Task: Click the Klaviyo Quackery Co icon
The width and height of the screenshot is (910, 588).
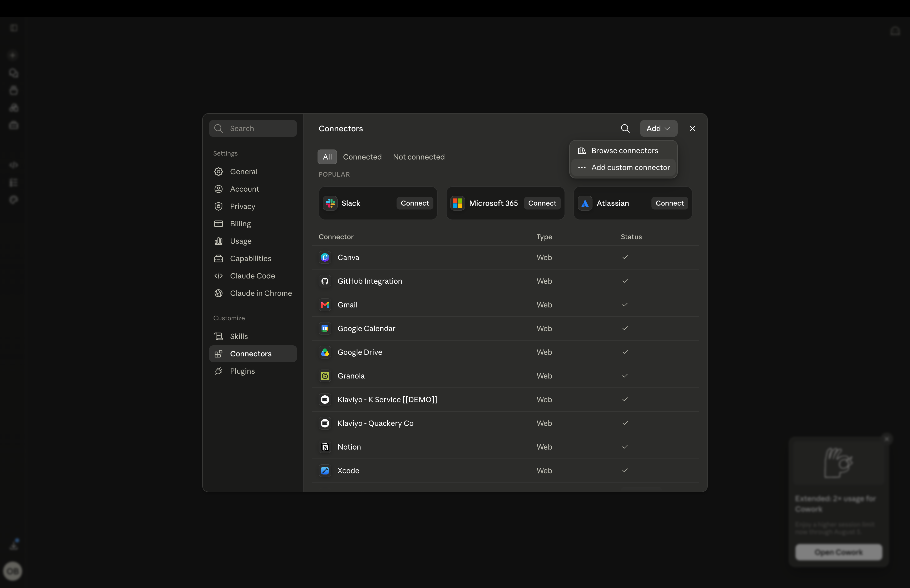Action: [325, 423]
